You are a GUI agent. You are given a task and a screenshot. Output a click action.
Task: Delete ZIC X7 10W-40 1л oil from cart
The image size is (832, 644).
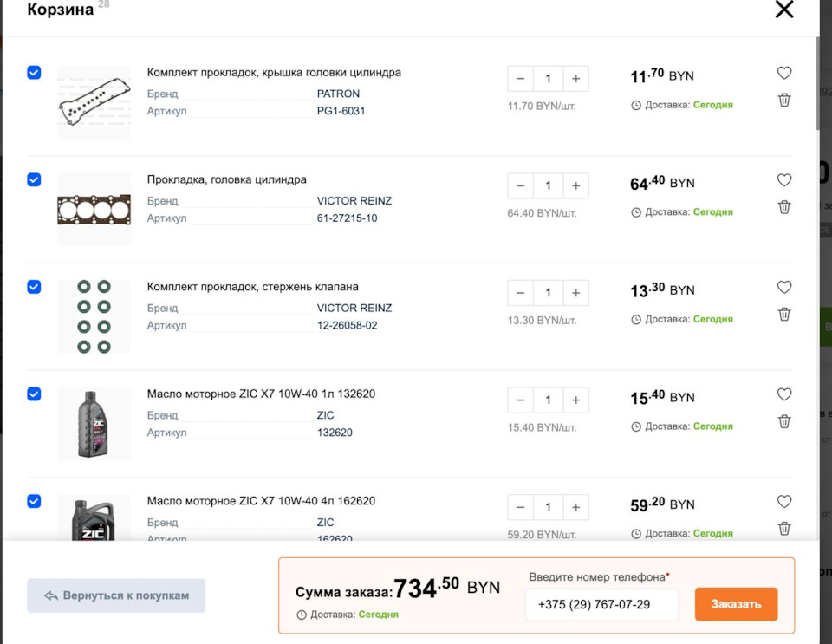[783, 421]
